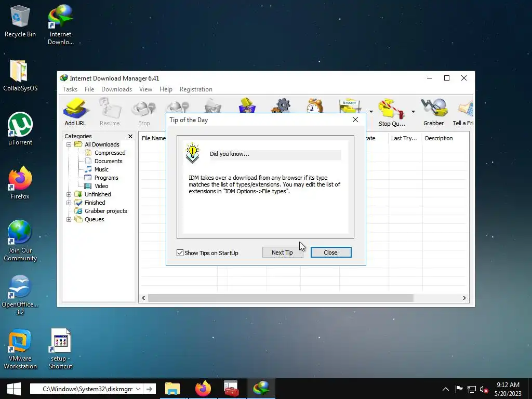Open the setup - Shortcut icon
The width and height of the screenshot is (532, 399).
pyautogui.click(x=60, y=349)
